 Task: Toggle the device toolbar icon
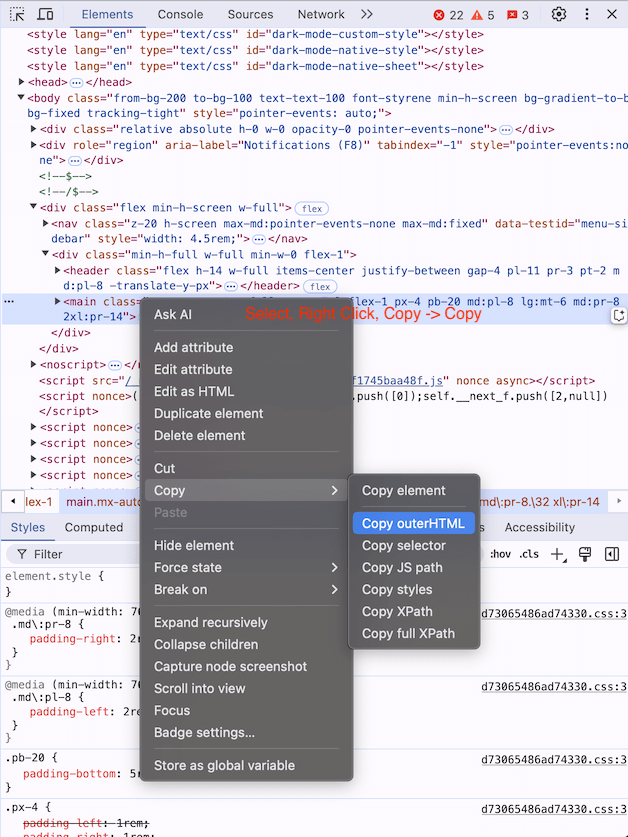tap(46, 14)
